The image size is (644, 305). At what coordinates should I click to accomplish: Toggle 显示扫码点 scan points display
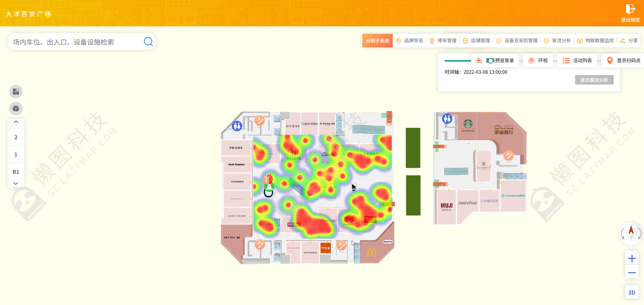[x=623, y=61]
